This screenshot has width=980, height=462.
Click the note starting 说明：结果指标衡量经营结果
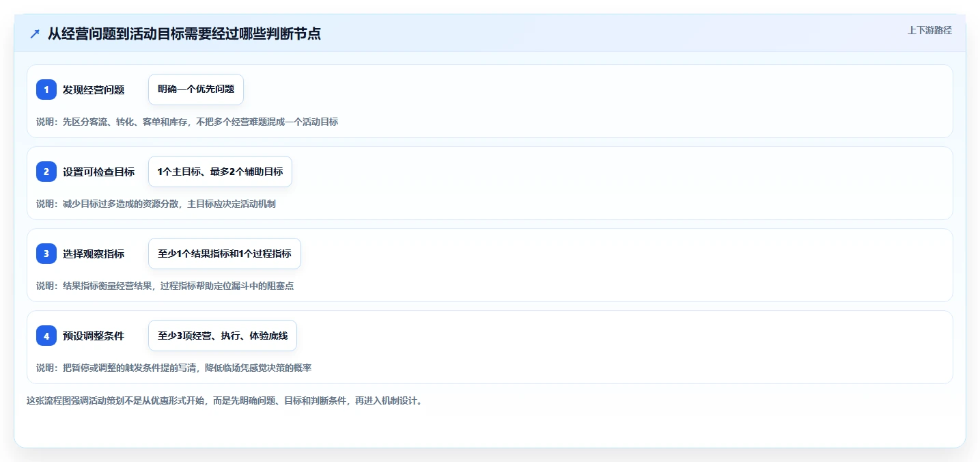(x=165, y=286)
